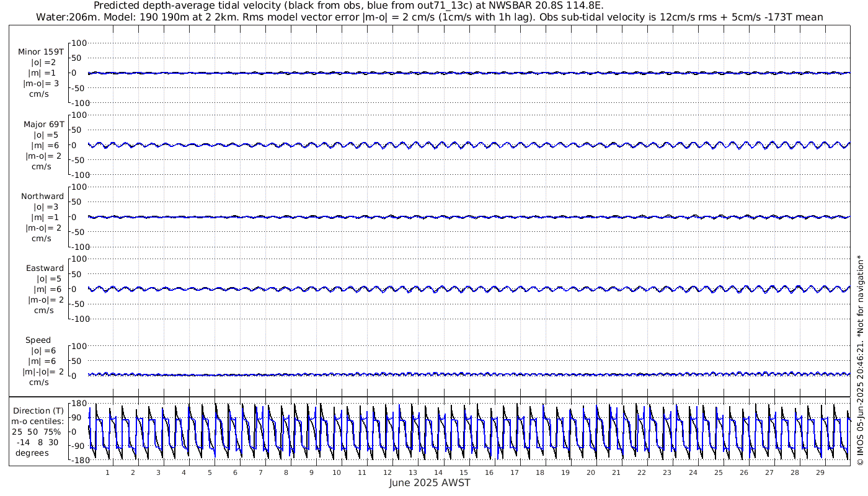868x496 pixels.
Task: Click day 25 label on date axis
Action: [x=718, y=472]
